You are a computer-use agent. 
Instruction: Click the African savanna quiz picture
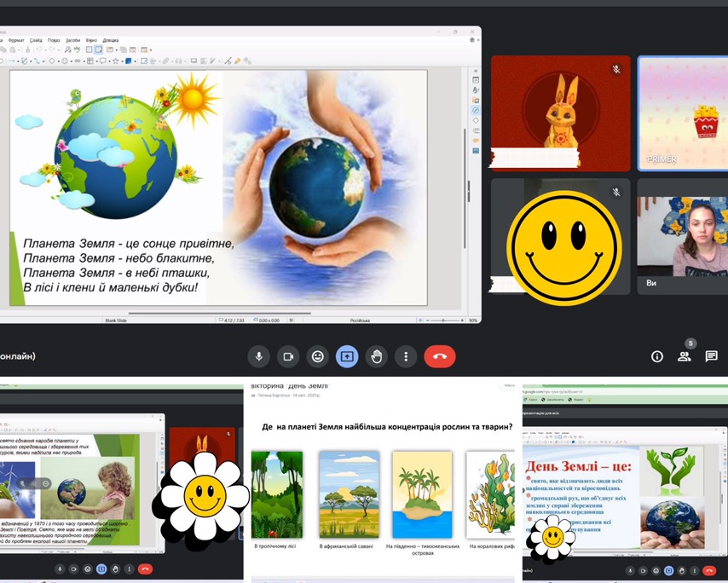tap(350, 495)
